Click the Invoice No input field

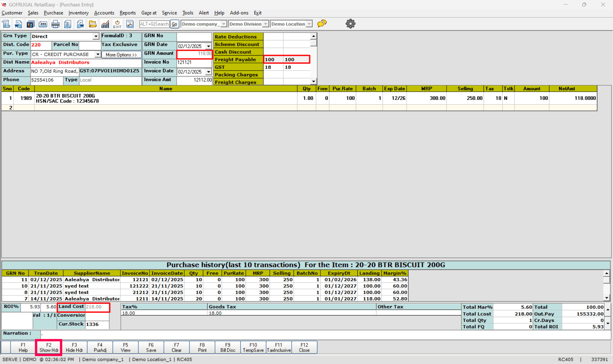tap(194, 63)
